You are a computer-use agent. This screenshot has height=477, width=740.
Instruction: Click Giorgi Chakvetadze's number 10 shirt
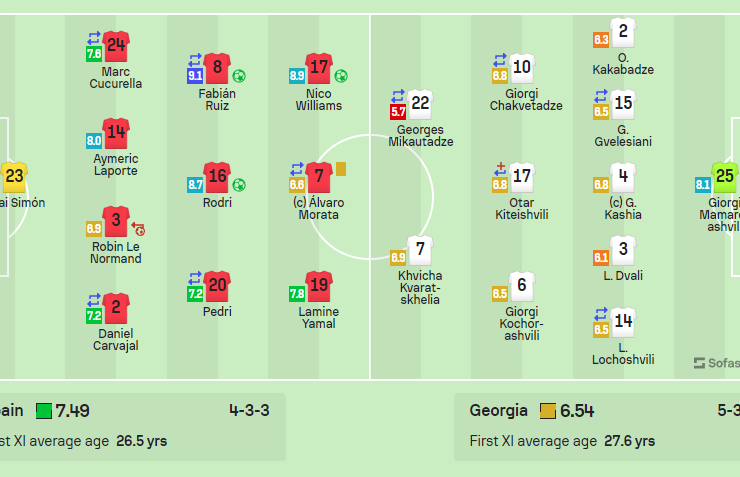click(x=522, y=68)
